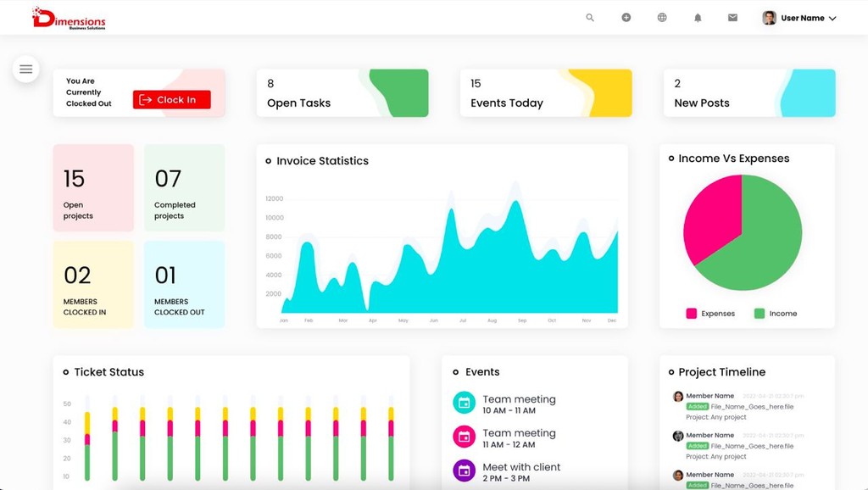Click the search magnifier icon
The width and height of the screenshot is (868, 490).
point(590,18)
